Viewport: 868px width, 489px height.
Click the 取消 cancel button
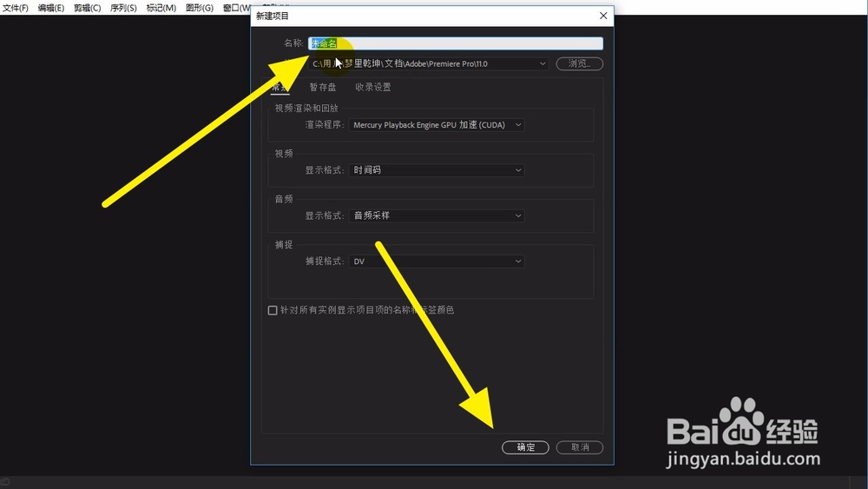(580, 447)
